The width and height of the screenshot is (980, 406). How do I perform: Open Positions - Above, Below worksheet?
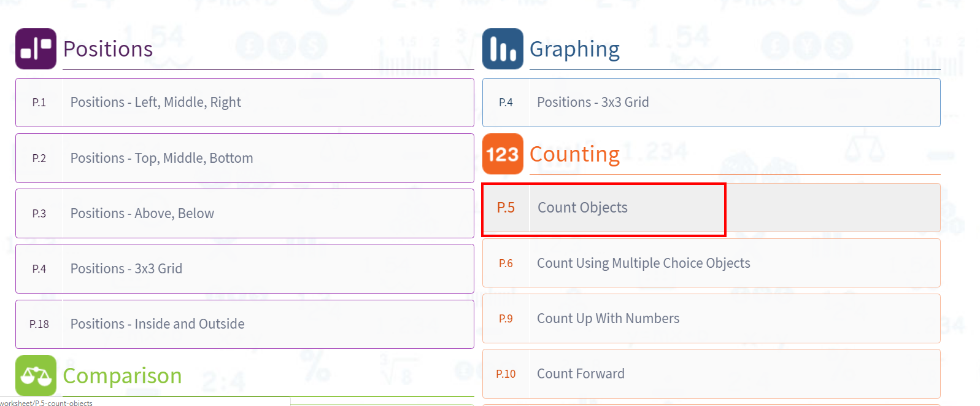(142, 214)
